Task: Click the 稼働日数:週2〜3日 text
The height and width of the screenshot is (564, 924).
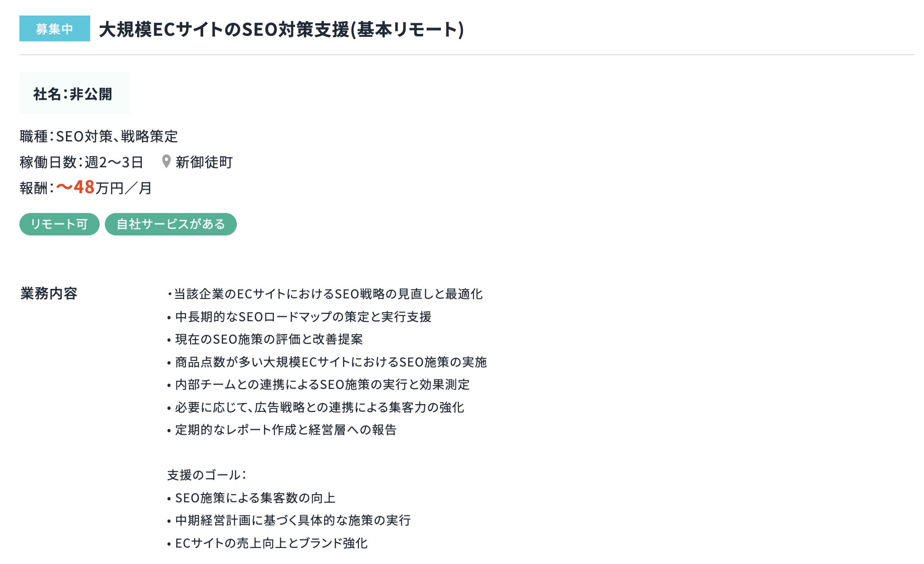Action: [x=82, y=162]
